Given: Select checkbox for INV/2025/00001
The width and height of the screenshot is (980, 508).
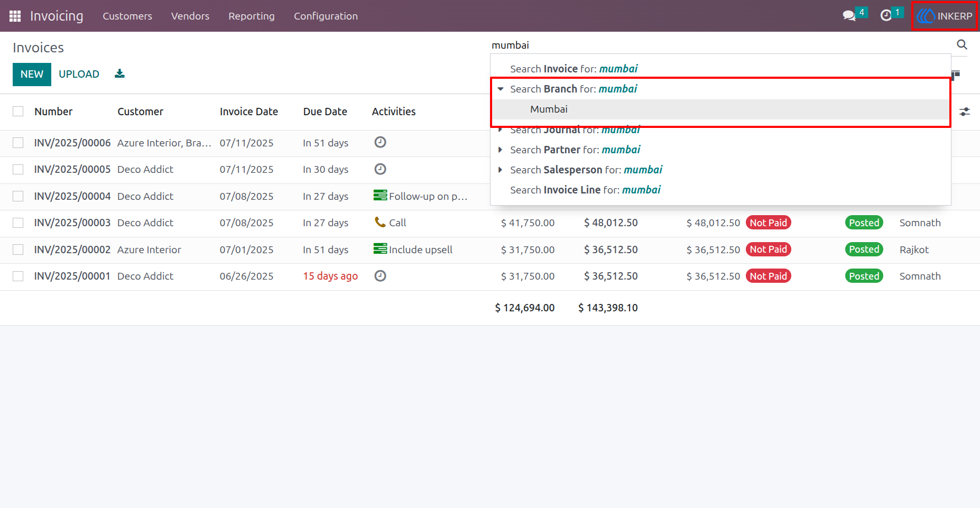Looking at the screenshot, I should coord(18,276).
